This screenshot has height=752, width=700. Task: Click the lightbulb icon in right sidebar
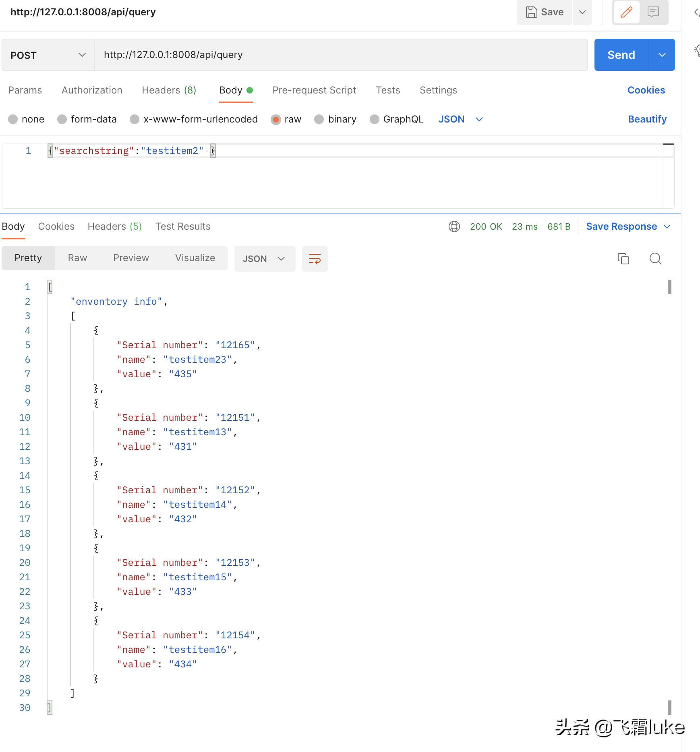[697, 50]
